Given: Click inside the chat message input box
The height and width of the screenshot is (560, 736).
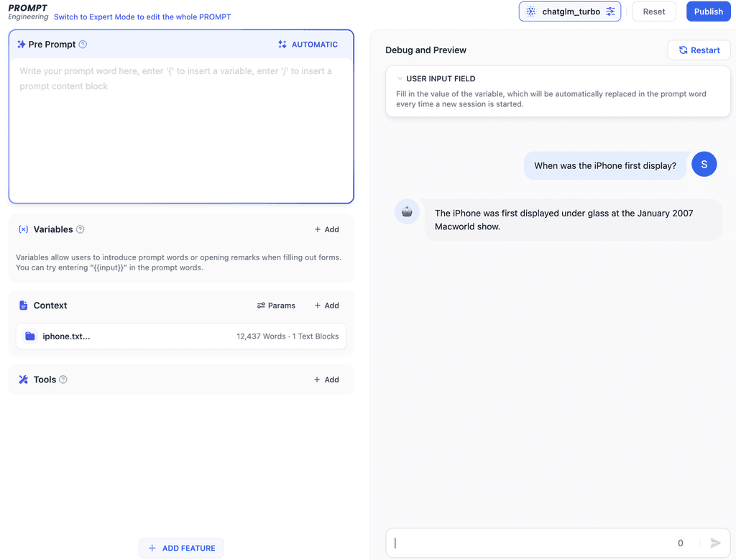Looking at the screenshot, I should 532,543.
